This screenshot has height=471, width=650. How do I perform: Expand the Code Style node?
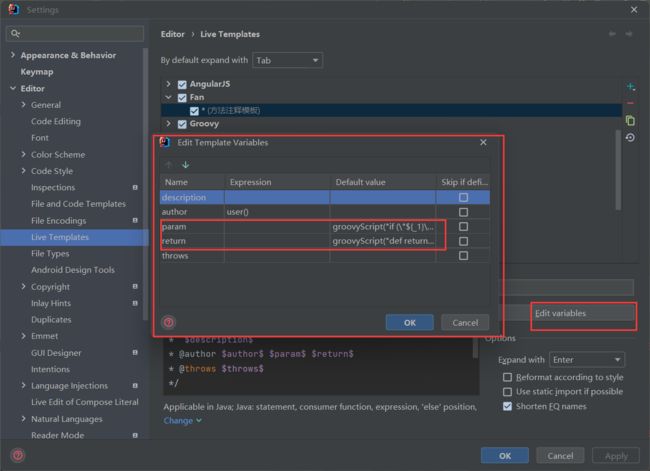pos(23,170)
